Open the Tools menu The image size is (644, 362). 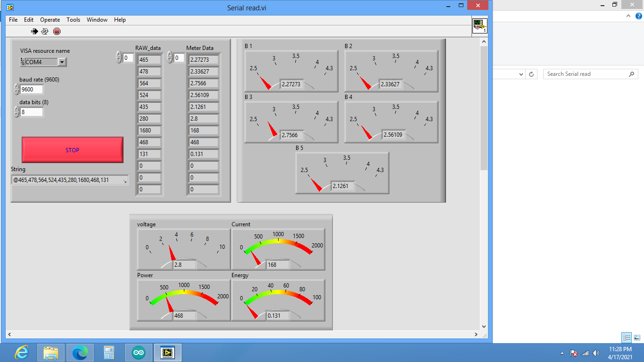(x=73, y=20)
